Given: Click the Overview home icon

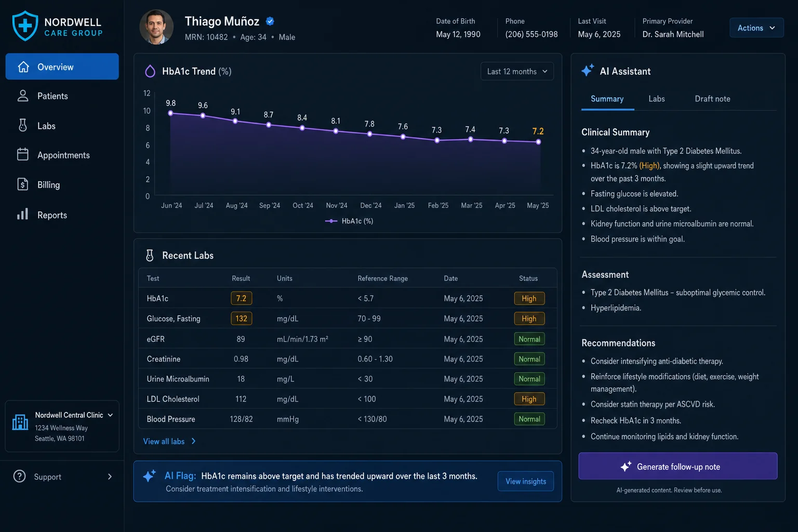Looking at the screenshot, I should click(23, 66).
